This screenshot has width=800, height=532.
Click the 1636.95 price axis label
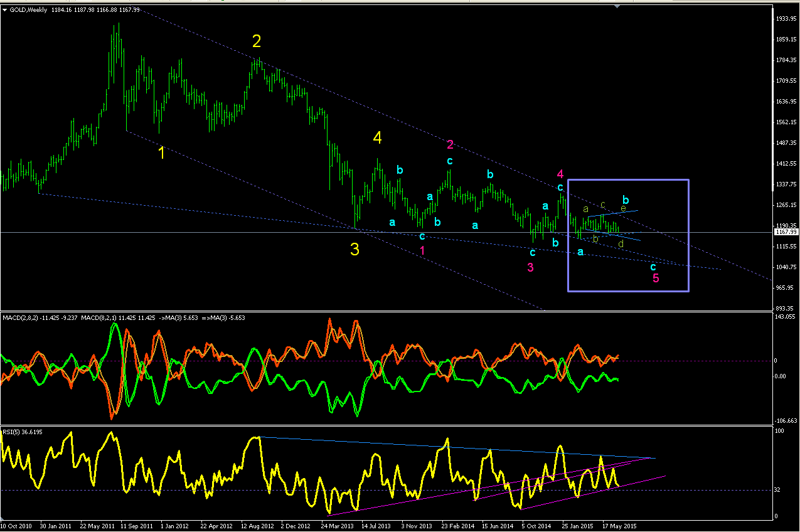click(787, 102)
